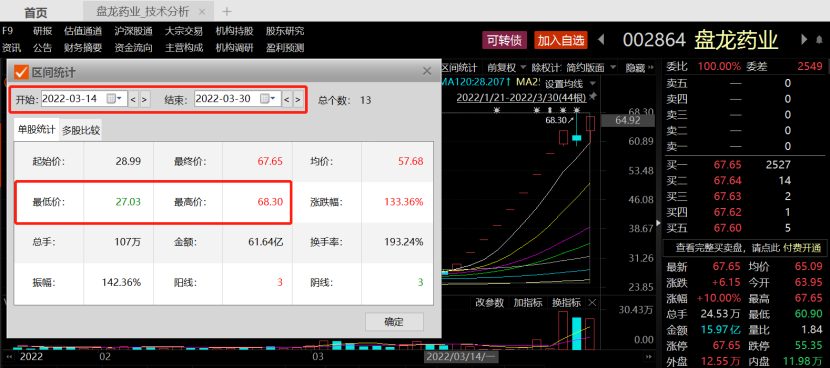Open the 股东研究 menu item
Image resolution: width=830 pixels, height=368 pixels.
click(285, 31)
